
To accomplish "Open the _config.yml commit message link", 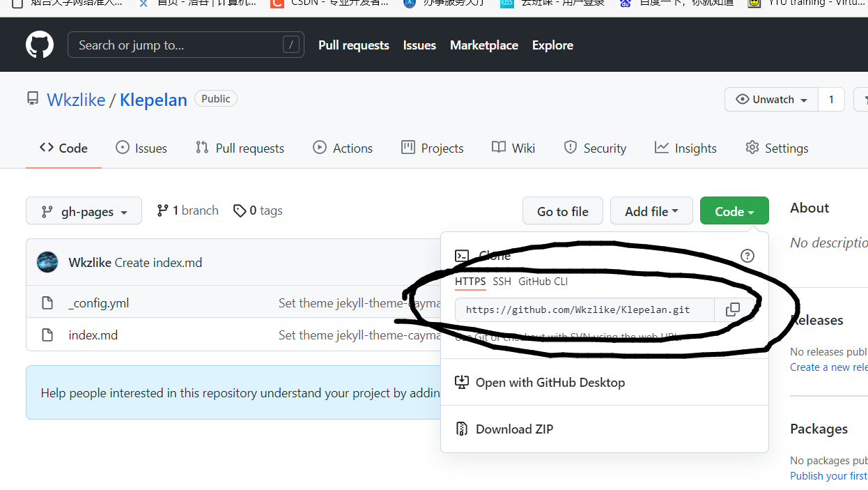I will coord(359,303).
